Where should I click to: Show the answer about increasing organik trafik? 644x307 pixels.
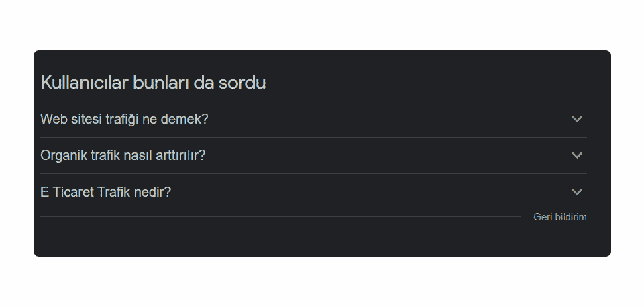(x=123, y=155)
